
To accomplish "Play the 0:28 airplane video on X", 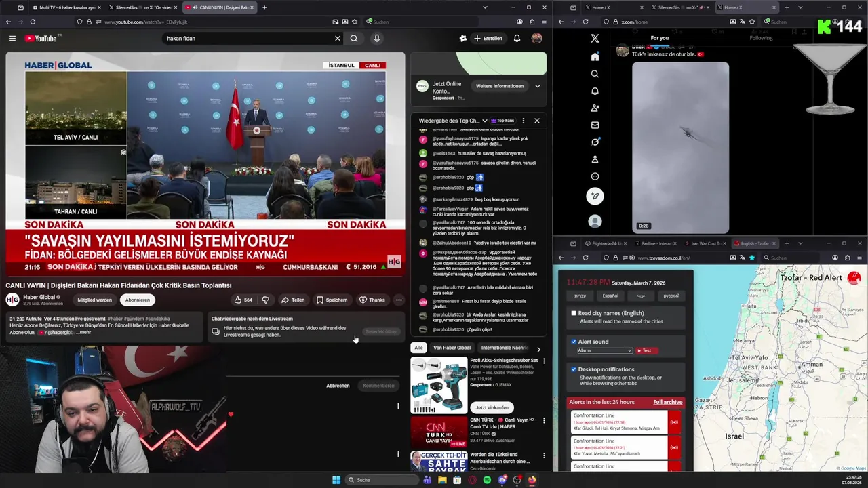I will pos(680,147).
